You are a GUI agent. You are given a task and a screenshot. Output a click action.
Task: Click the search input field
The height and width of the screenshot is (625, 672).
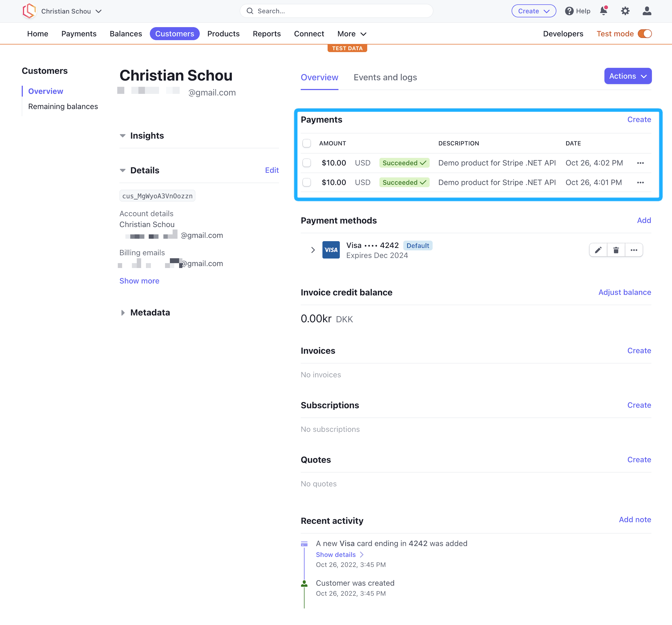point(336,11)
